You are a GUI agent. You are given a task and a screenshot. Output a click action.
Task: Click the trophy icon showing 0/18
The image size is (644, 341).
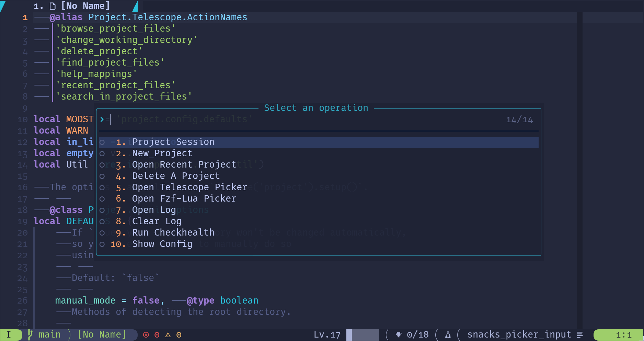tap(398, 334)
